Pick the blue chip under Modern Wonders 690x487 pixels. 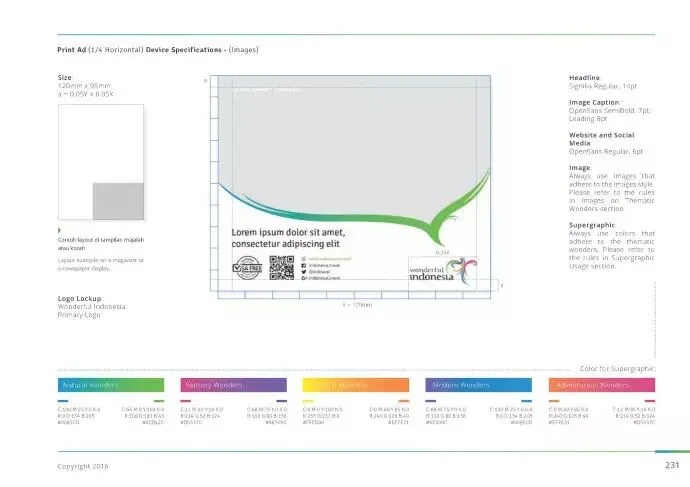[527, 401]
